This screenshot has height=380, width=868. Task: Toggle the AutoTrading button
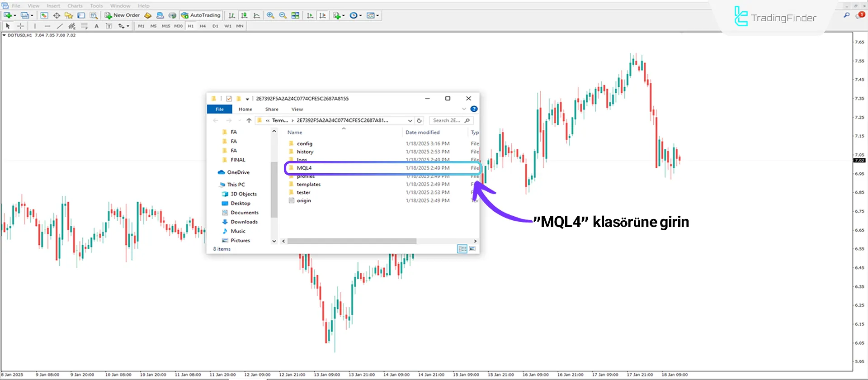click(201, 15)
